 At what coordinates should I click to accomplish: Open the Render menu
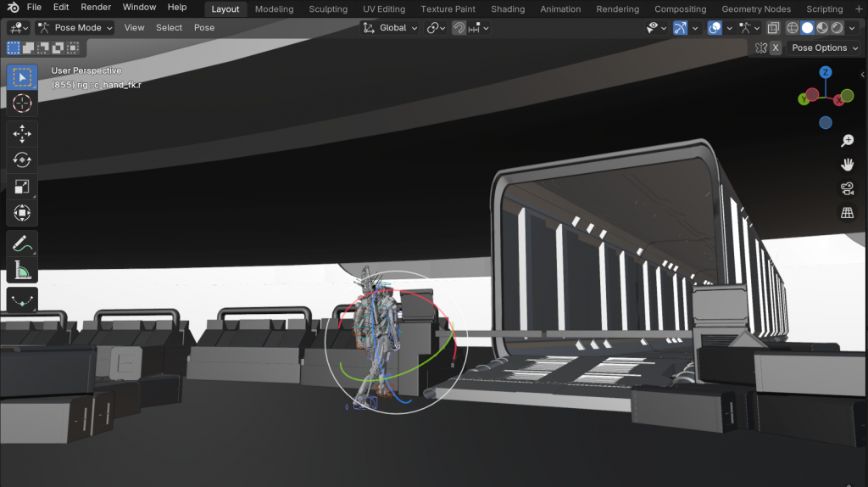click(96, 8)
